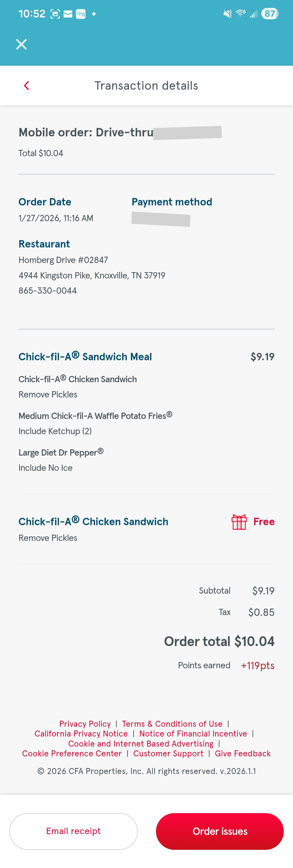Open the Give Feedback link

[x=243, y=753]
